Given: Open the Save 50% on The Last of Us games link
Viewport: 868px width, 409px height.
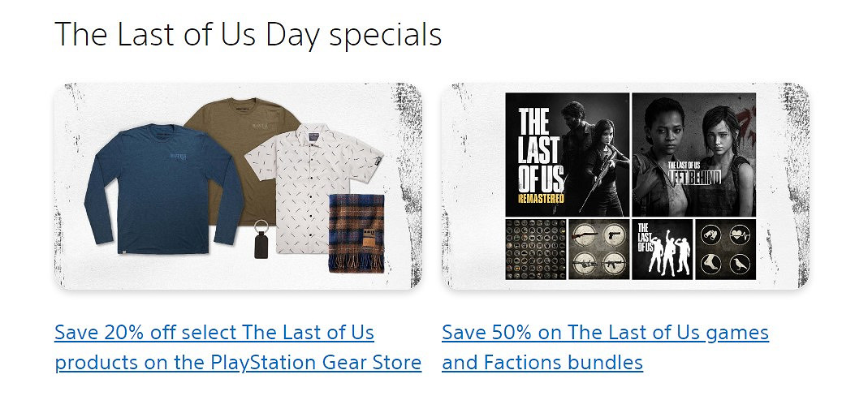Looking at the screenshot, I should coord(604,347).
